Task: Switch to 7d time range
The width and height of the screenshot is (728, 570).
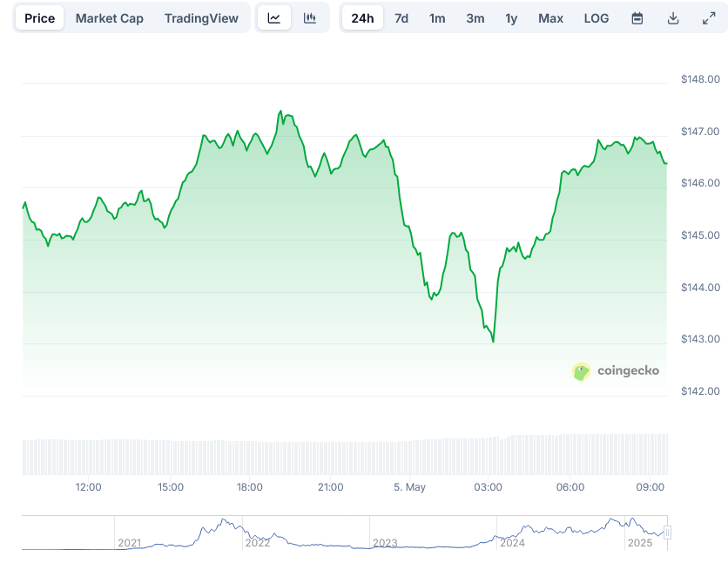Action: [401, 18]
